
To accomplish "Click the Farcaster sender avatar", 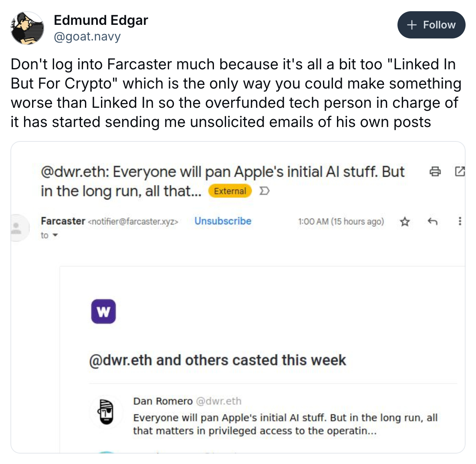I will tap(17, 228).
